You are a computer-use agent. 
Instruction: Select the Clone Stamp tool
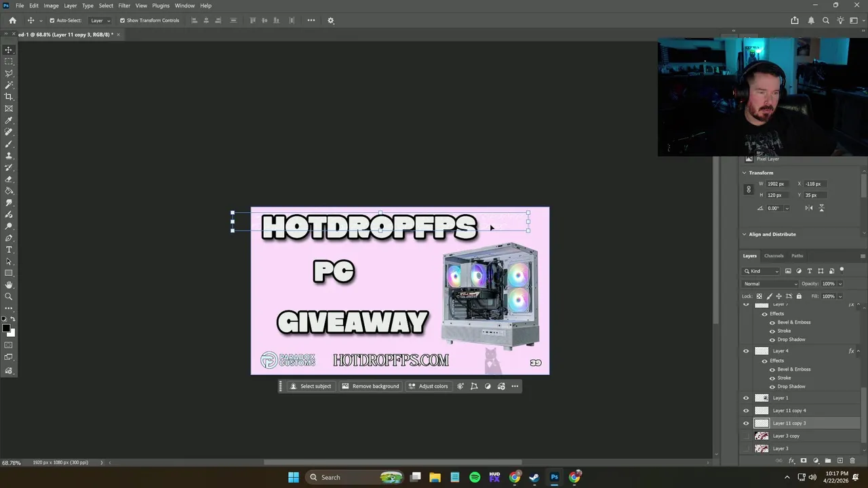click(x=9, y=156)
